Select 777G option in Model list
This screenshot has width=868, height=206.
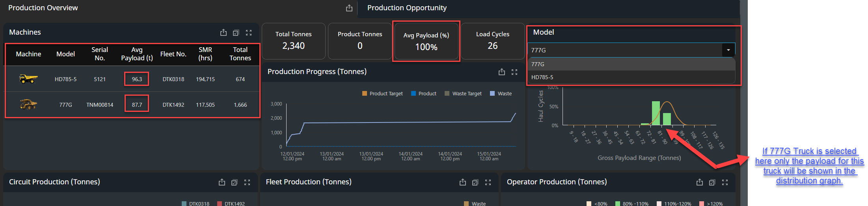[631, 64]
